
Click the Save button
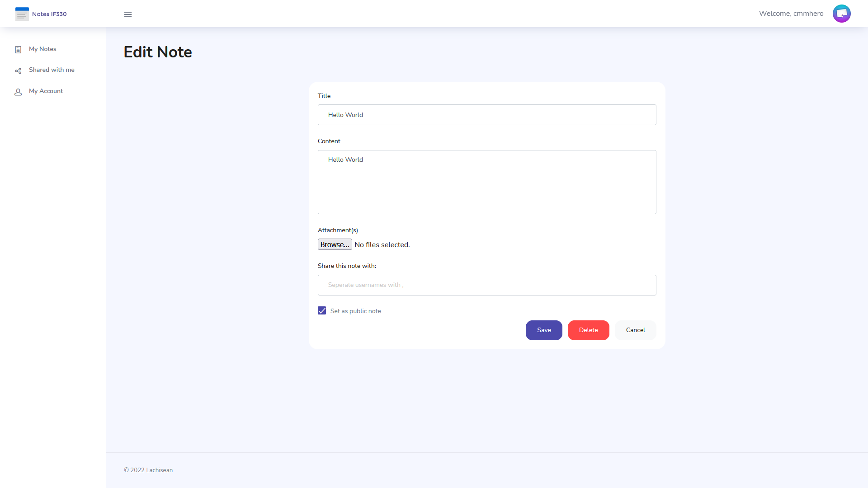pos(544,329)
